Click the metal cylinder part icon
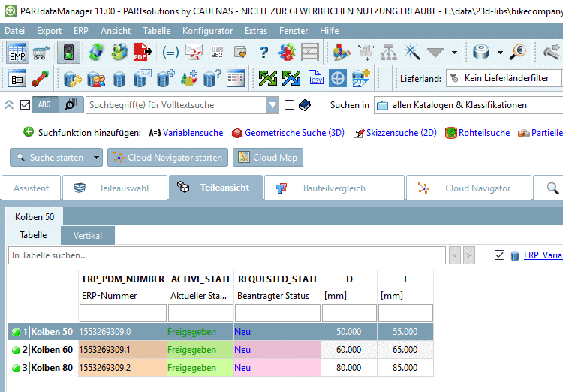The width and height of the screenshot is (563, 392). point(481,53)
